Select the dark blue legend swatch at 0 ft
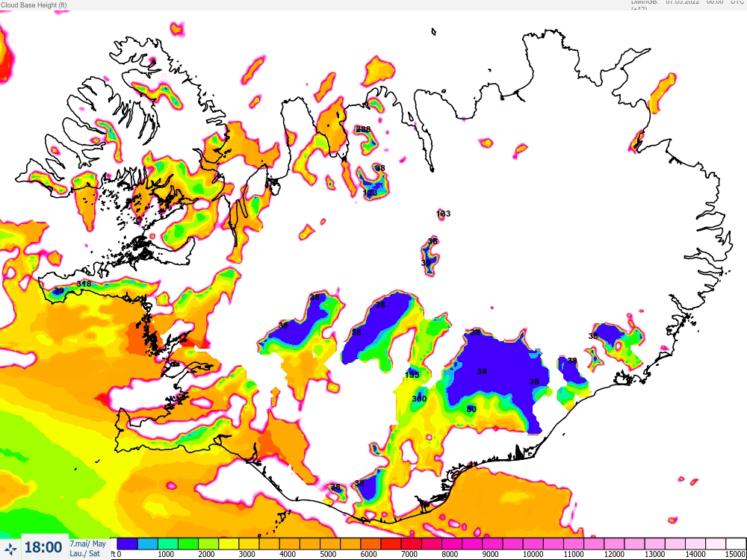 [x=127, y=544]
